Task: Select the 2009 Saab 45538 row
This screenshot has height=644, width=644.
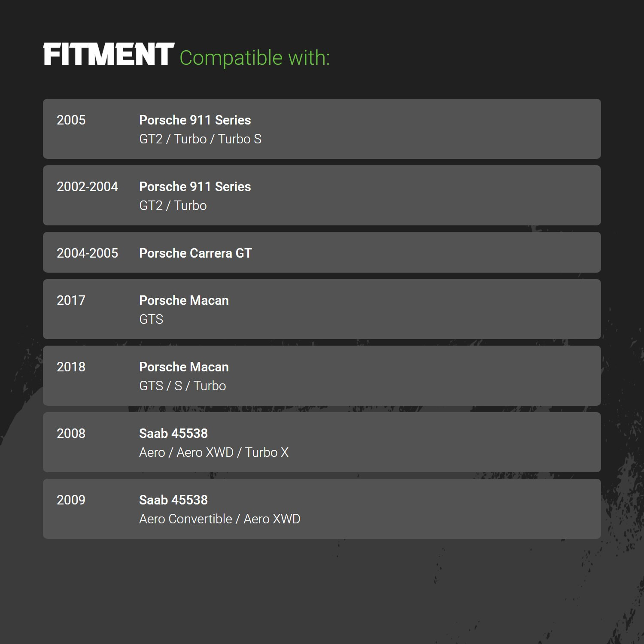Action: click(322, 509)
